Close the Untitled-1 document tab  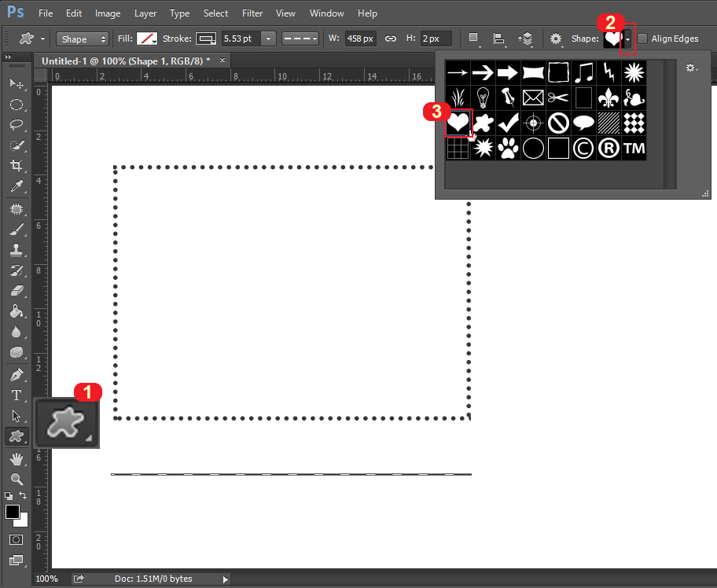coord(222,60)
